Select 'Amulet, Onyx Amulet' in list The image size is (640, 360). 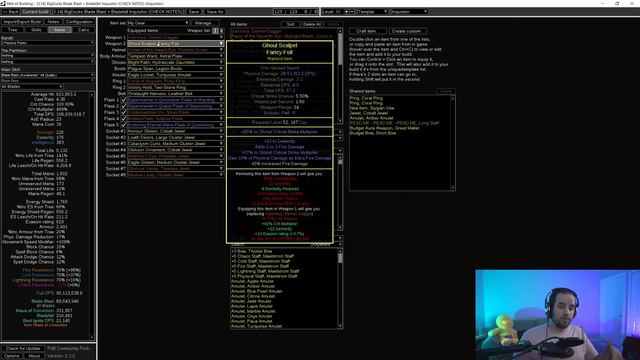(x=251, y=316)
